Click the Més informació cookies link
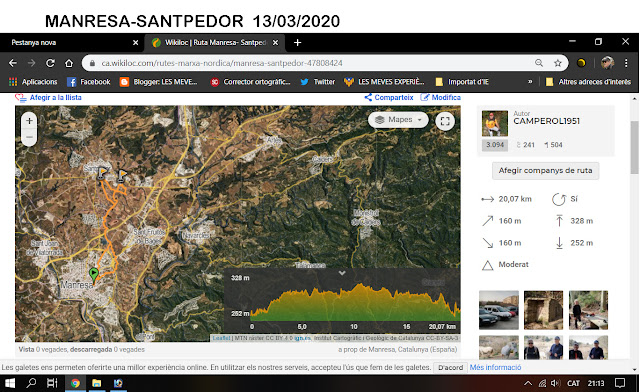 pos(496,368)
